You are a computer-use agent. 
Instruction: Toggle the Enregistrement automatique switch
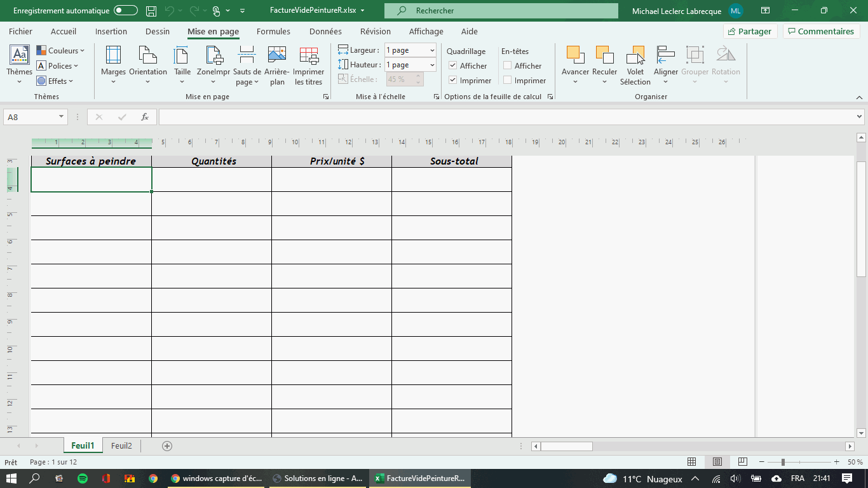tap(126, 11)
